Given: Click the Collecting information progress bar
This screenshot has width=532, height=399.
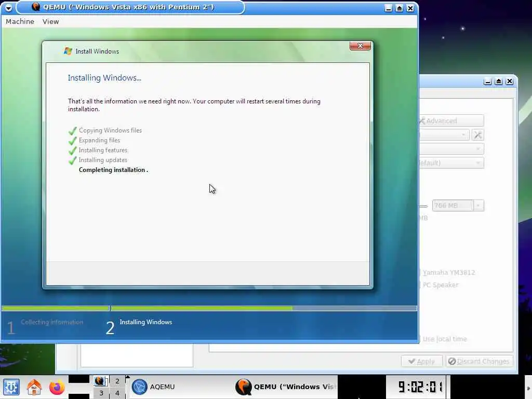Looking at the screenshot, I should pyautogui.click(x=55, y=309).
